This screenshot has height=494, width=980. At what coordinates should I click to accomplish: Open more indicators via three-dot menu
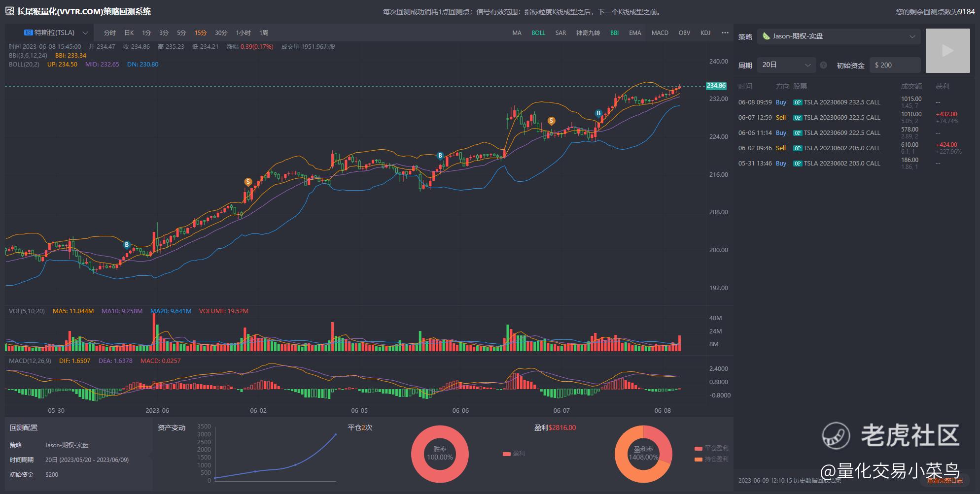pyautogui.click(x=725, y=33)
